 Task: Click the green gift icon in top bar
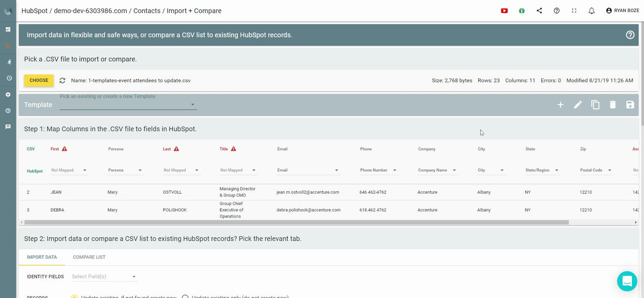(x=522, y=11)
